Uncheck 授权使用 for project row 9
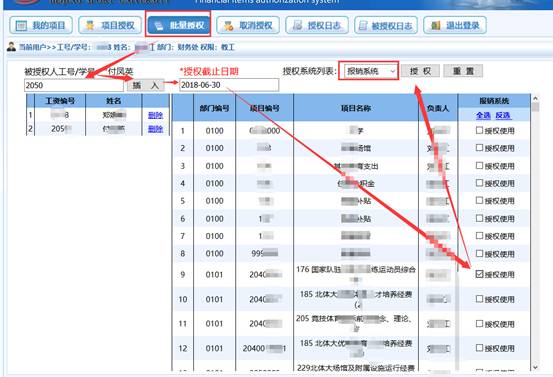This screenshot has height=377, width=553. click(x=479, y=274)
